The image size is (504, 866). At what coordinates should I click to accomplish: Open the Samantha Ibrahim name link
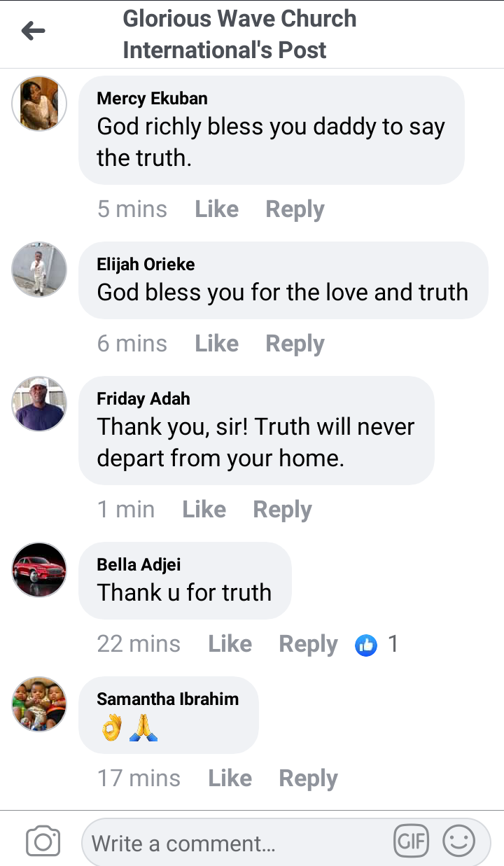(167, 699)
